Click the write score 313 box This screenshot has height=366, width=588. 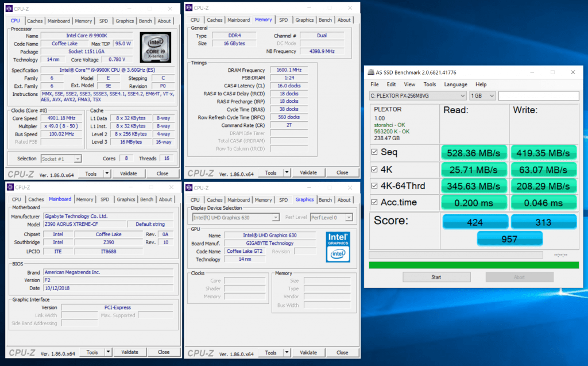543,222
